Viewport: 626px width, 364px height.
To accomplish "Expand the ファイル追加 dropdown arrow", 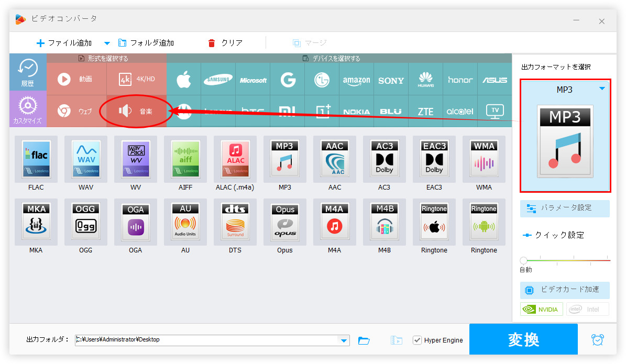I will click(107, 43).
